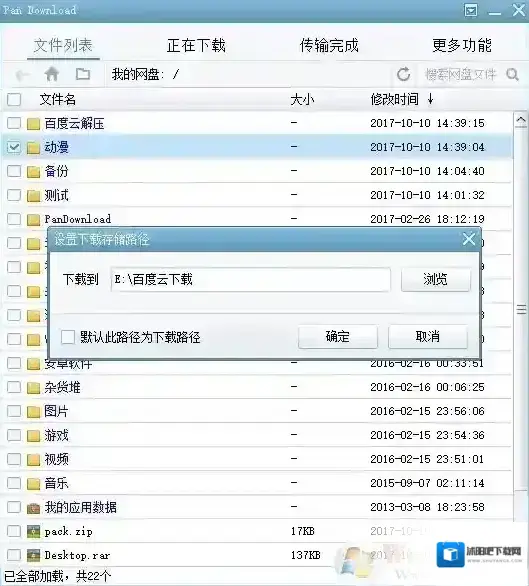
Task: Check the 杂货堆 row checkbox
Action: click(14, 387)
